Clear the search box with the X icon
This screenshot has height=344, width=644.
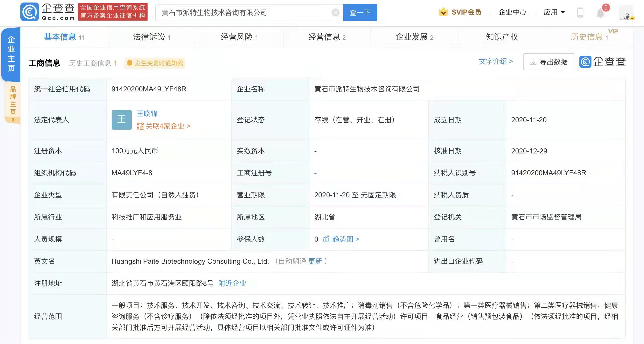[335, 13]
